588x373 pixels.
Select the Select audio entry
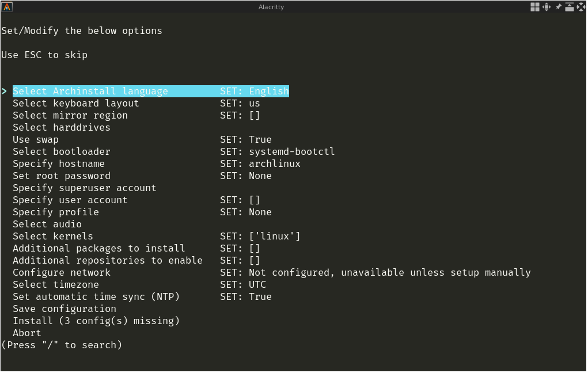point(47,224)
